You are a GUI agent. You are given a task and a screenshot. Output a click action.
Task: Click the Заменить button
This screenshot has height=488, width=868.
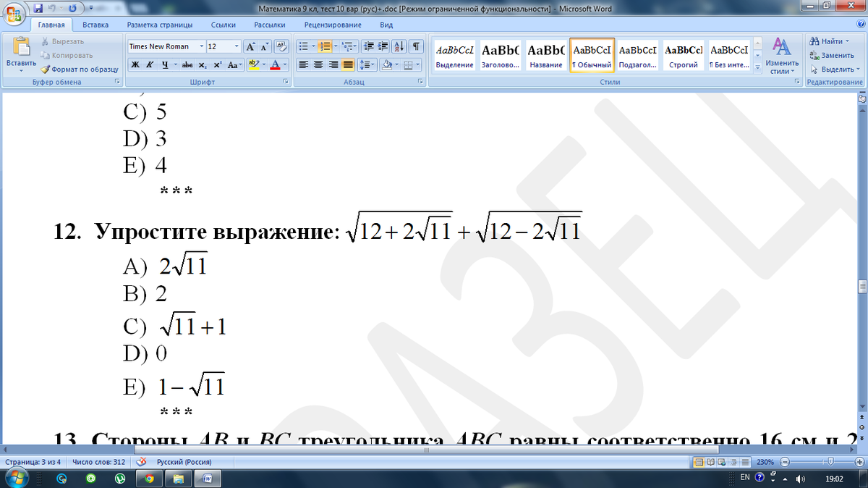click(833, 55)
